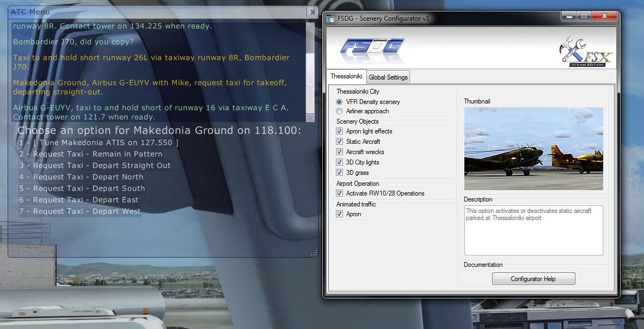Switch to Global Settings tab
644x329 pixels.
388,77
